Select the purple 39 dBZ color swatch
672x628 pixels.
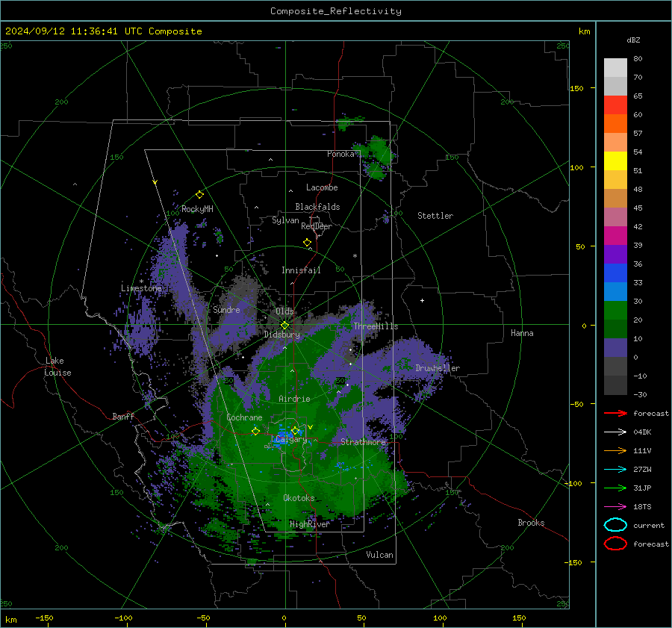pos(615,254)
